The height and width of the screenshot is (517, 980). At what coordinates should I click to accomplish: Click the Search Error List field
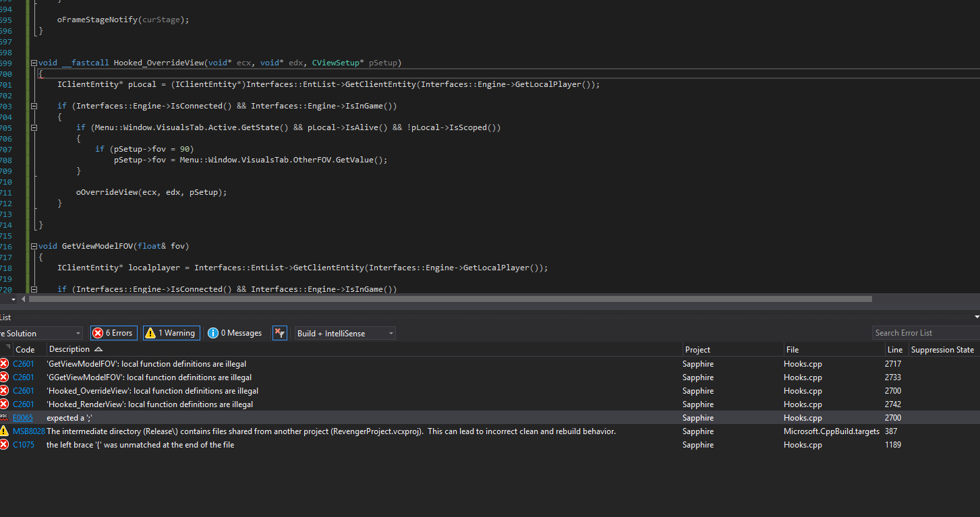tap(925, 333)
